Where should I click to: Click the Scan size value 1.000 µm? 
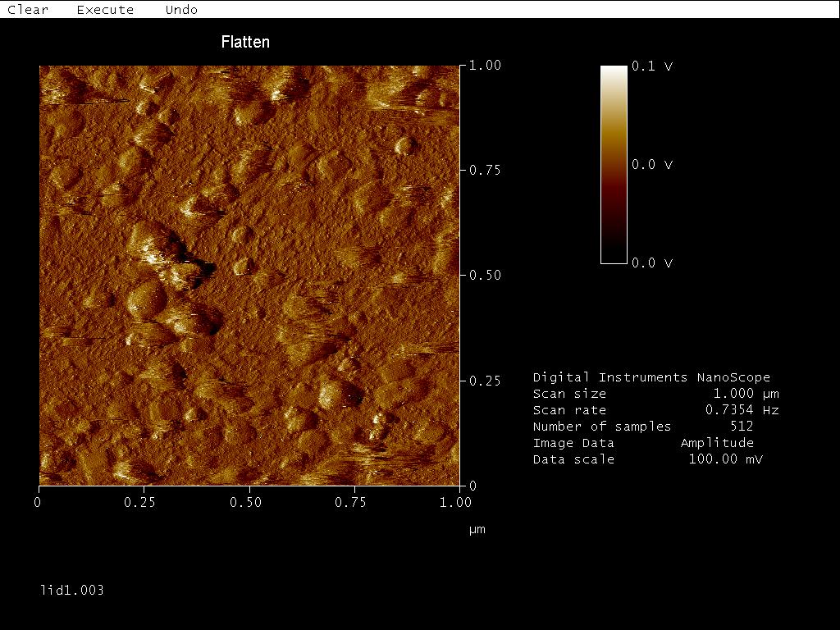click(x=746, y=394)
